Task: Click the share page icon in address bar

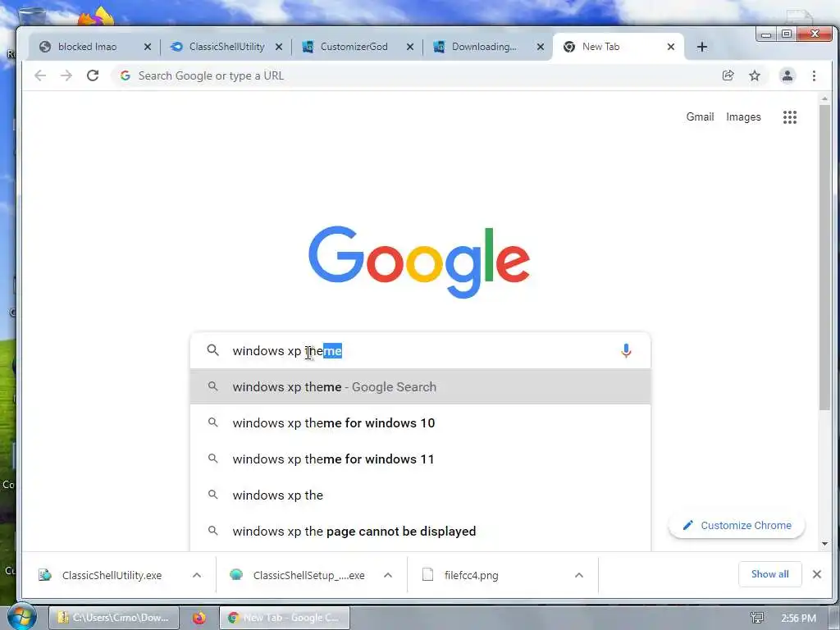Action: tap(728, 75)
